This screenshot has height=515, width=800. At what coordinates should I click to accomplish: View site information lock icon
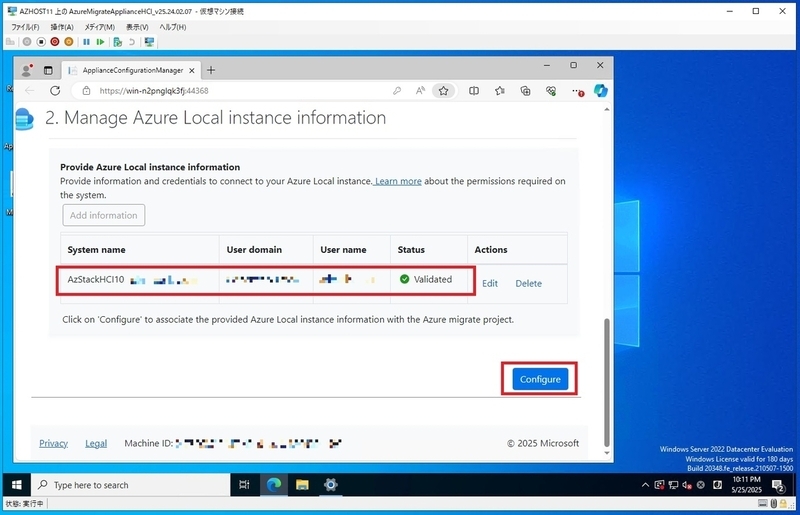pos(86,91)
